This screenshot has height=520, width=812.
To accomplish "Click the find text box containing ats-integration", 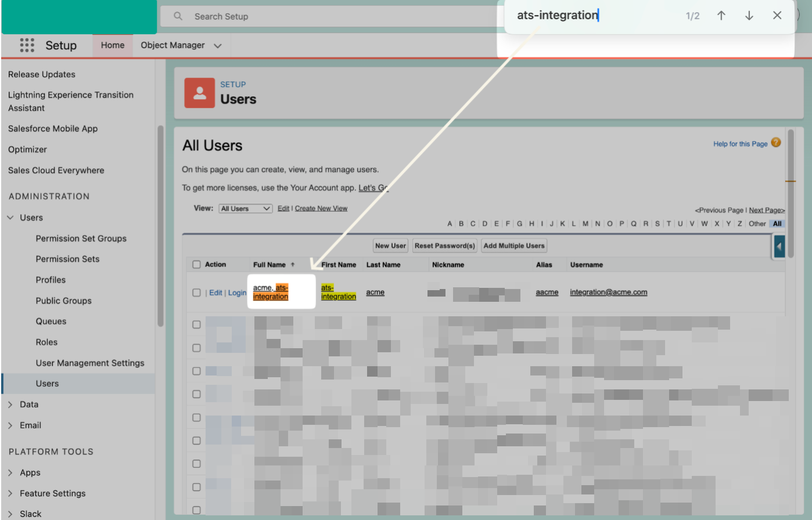I will point(592,16).
